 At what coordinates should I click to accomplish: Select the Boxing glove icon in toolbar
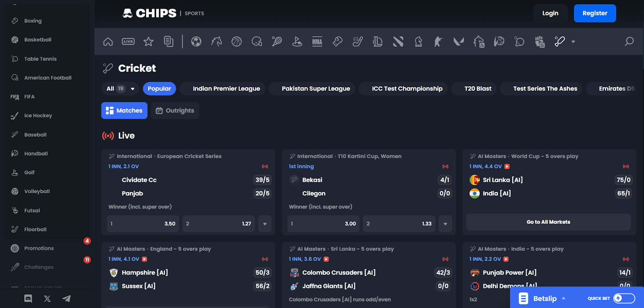tap(337, 42)
